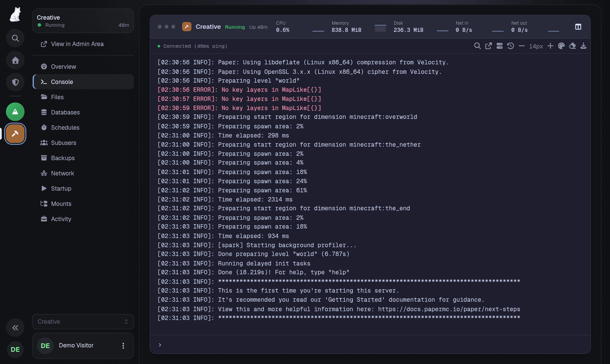The image size is (610, 364).
Task: Collapse the sidebar with double chevron
Action: click(x=15, y=327)
